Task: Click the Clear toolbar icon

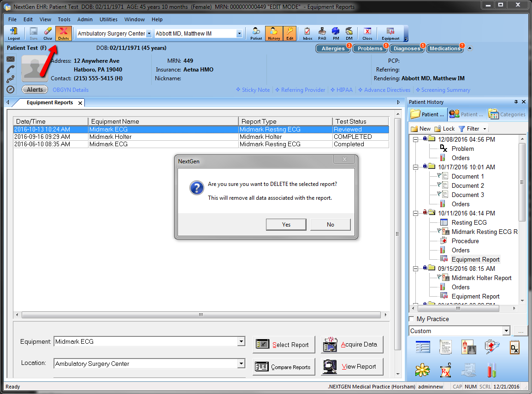Action: 48,34
